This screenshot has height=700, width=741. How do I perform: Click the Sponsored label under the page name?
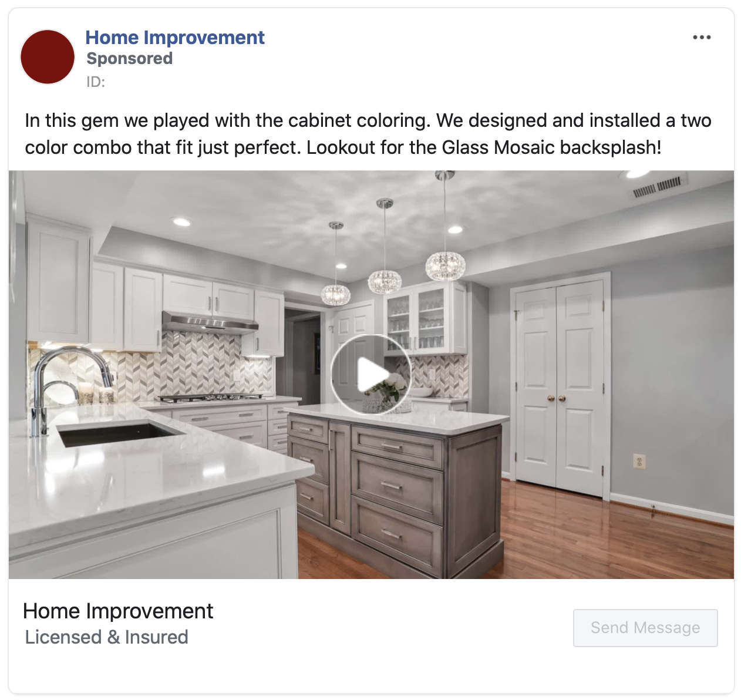[x=129, y=59]
